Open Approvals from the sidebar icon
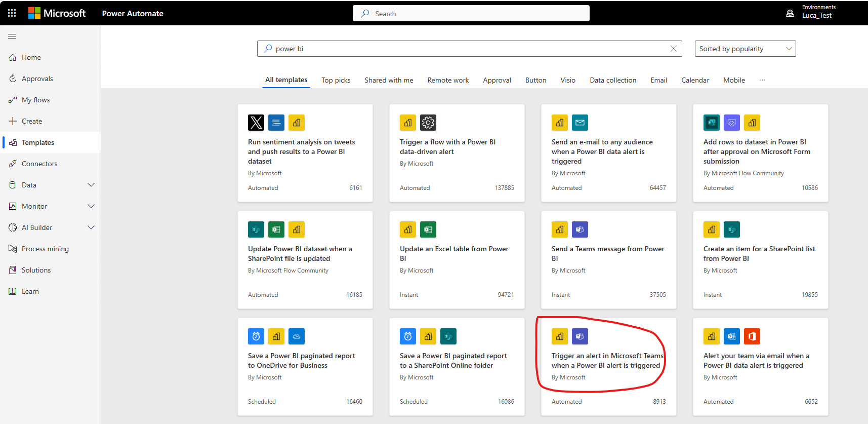The width and height of the screenshot is (868, 424). pos(13,79)
